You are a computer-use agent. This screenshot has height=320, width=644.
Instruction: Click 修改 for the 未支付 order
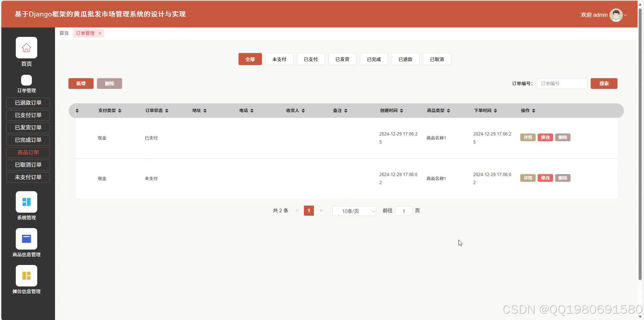[x=545, y=178]
